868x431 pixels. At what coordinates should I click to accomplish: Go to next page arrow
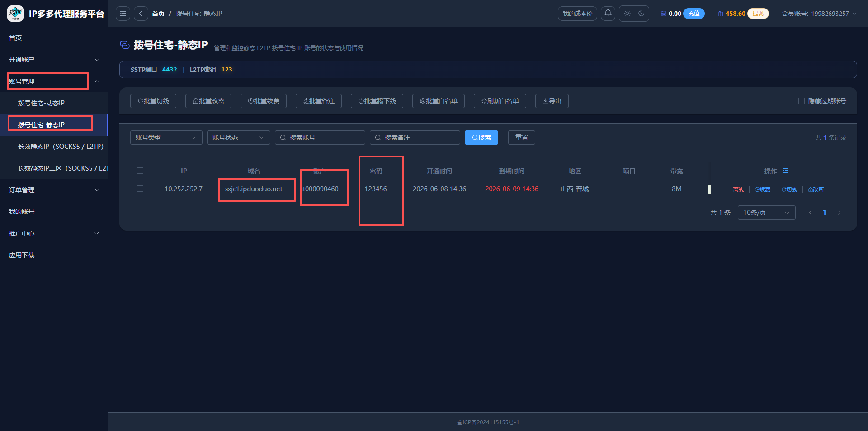[x=839, y=213]
